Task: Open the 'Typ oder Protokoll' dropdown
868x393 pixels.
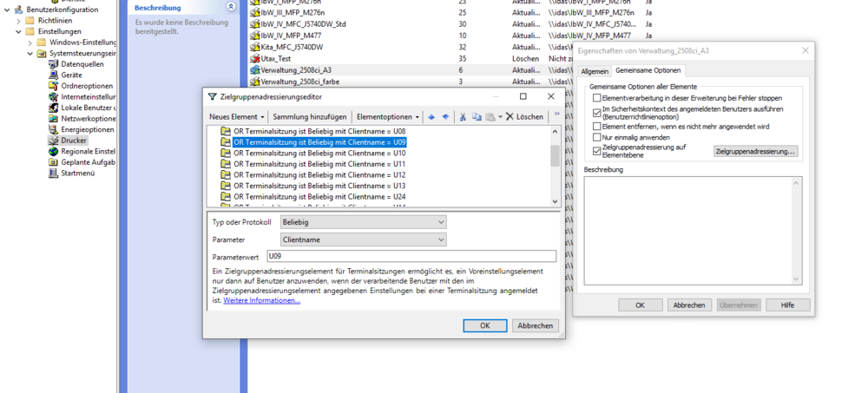Action: (x=363, y=222)
